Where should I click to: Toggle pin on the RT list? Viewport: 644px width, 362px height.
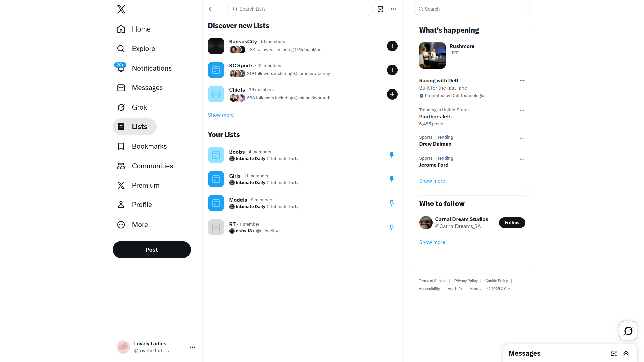(x=391, y=227)
